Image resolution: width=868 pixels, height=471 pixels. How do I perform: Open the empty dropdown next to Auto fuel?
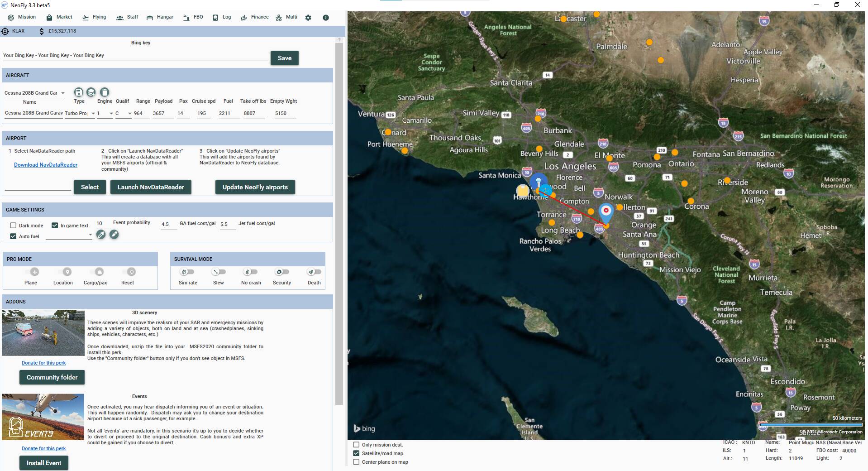69,235
